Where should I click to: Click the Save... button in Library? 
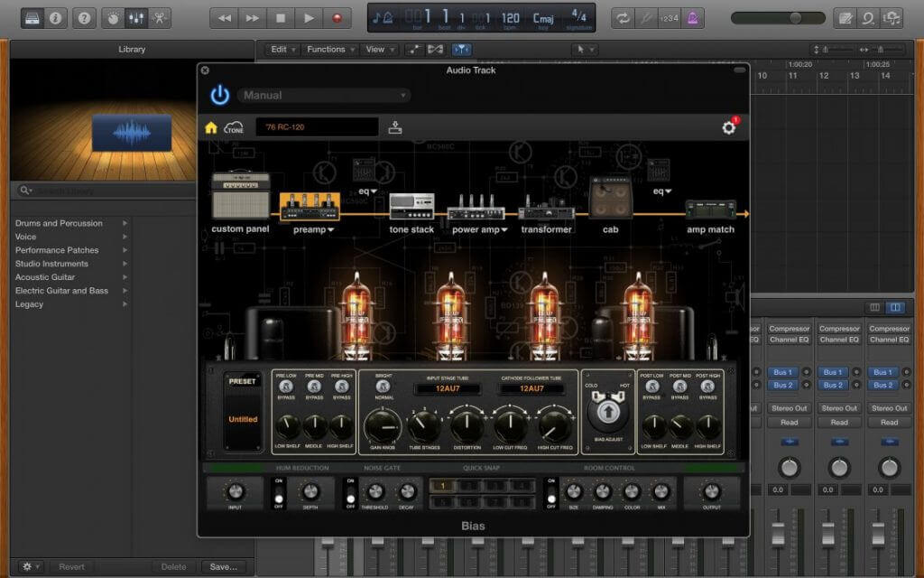224,567
